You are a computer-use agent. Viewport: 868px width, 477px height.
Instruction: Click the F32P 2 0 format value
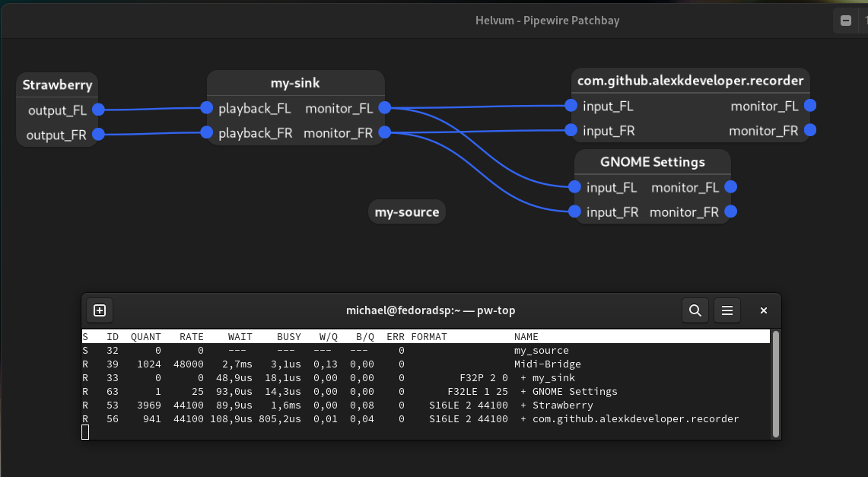coord(484,378)
